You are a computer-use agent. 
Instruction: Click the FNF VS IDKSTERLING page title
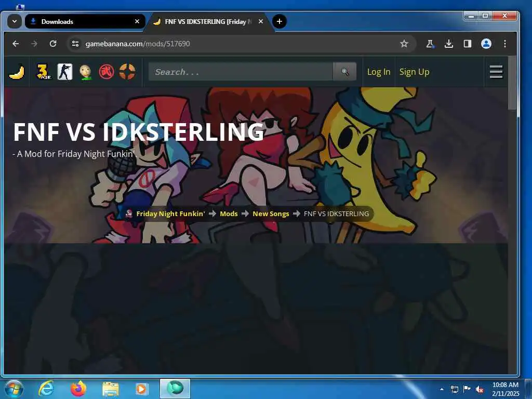point(138,131)
